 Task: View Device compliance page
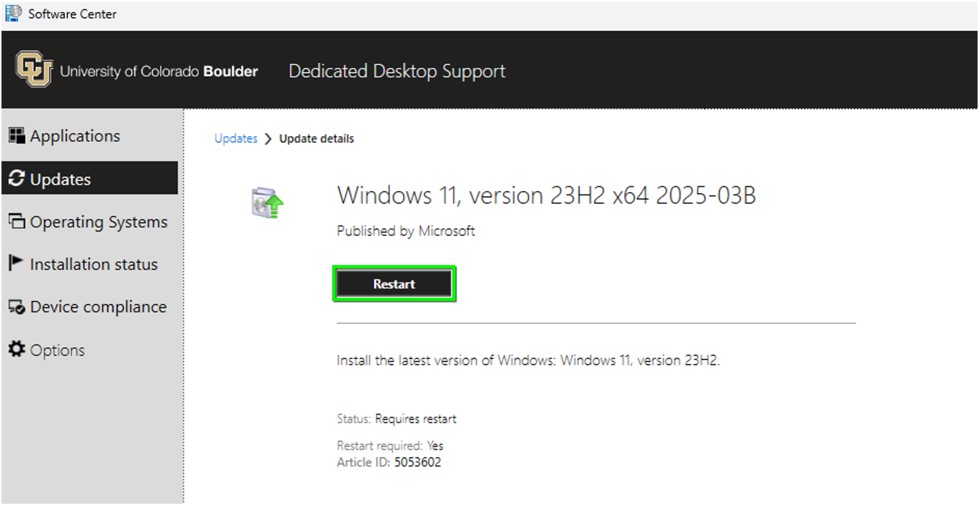[90, 307]
